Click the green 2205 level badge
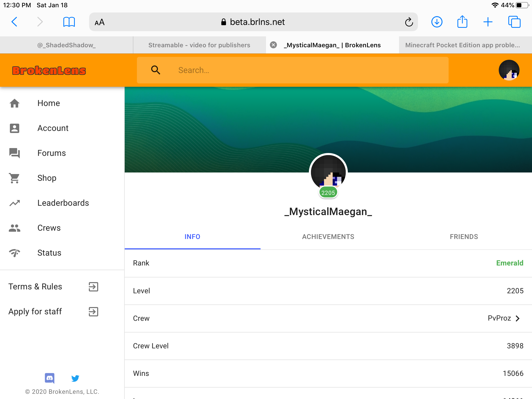 tap(328, 193)
